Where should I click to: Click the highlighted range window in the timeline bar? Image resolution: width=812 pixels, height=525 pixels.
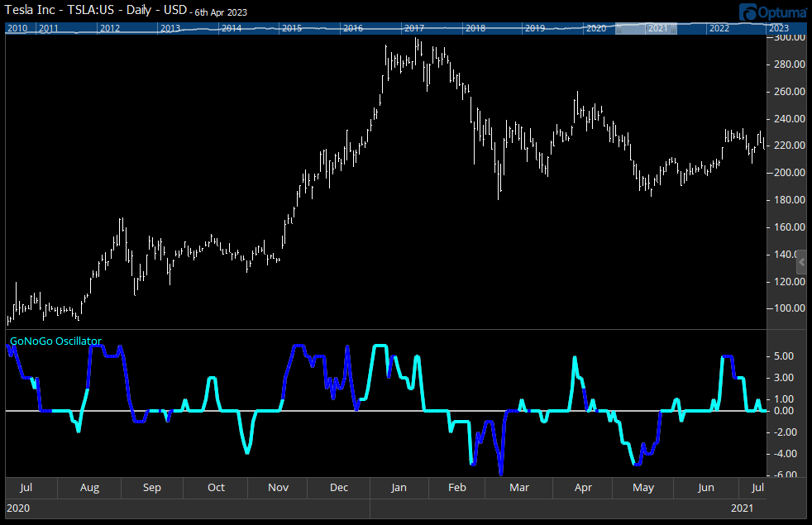click(x=646, y=28)
